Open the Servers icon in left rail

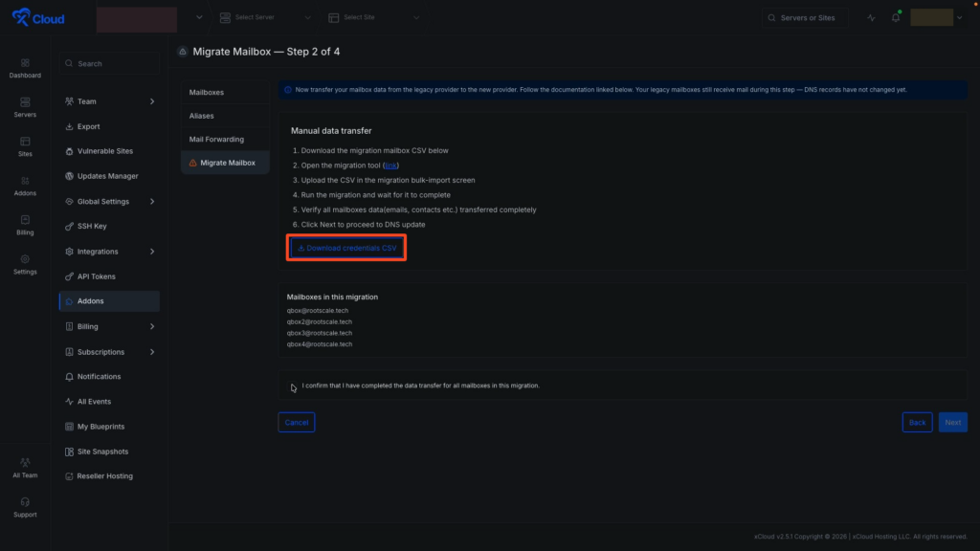click(25, 107)
